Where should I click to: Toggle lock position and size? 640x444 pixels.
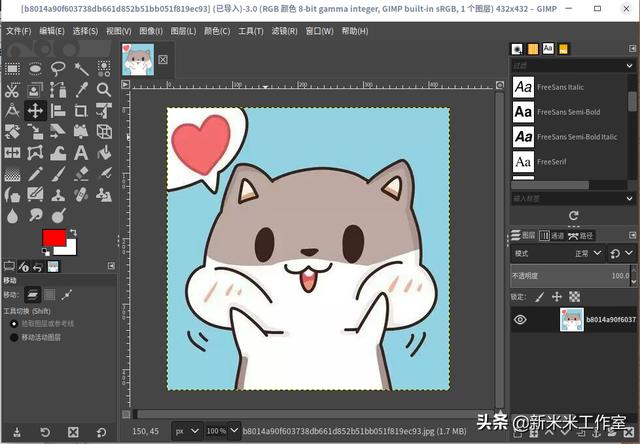(557, 297)
